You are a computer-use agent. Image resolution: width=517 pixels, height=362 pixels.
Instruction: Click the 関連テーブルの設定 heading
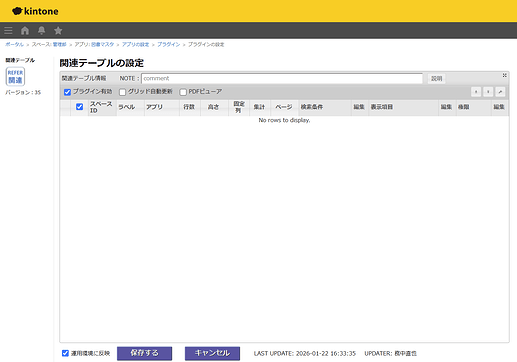click(102, 63)
